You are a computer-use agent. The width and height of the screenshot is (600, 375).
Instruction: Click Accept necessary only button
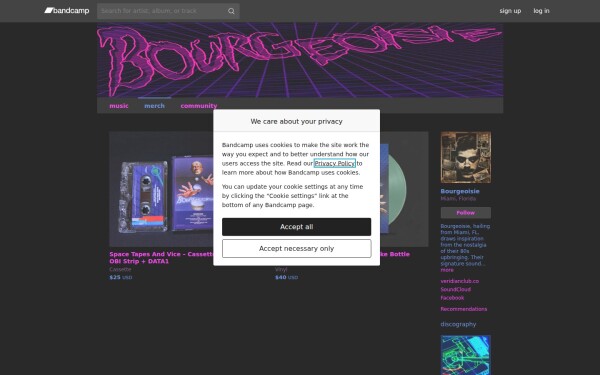[296, 249]
